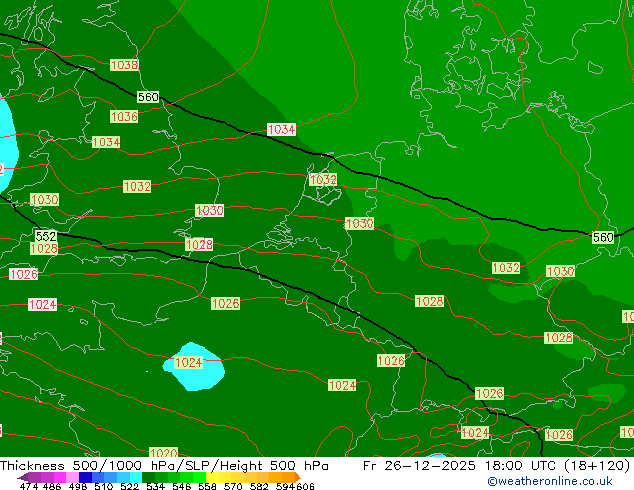Click the 'Thickness 500/1000 hPa/SLP/Height 500 hPa' title

pyautogui.click(x=164, y=466)
